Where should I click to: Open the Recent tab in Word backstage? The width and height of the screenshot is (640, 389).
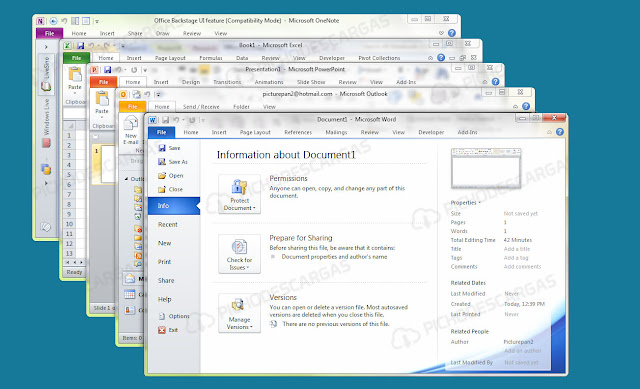point(168,225)
